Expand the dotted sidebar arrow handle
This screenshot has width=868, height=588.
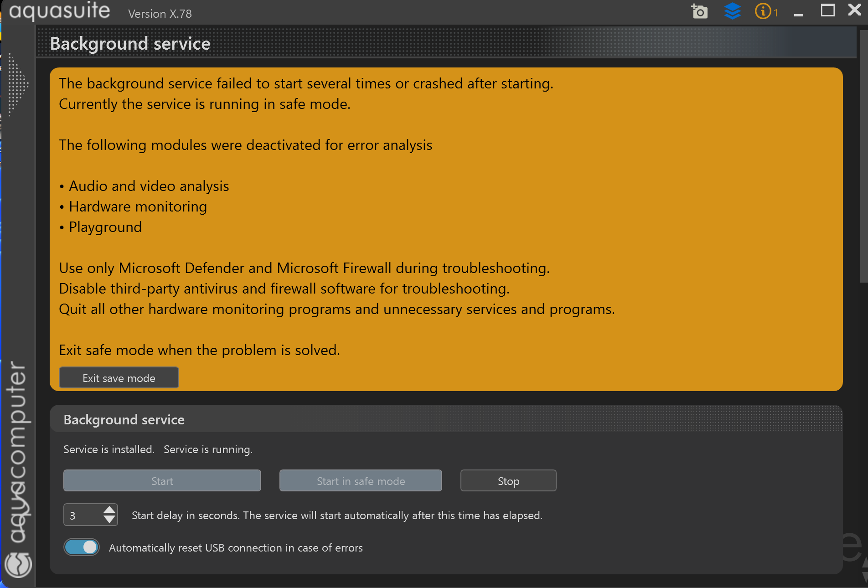(x=18, y=84)
